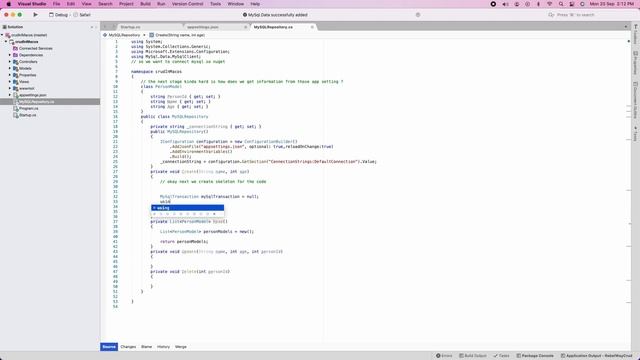This screenshot has height=360, width=640.
Task: Click the Models folder icon
Action: [16, 68]
